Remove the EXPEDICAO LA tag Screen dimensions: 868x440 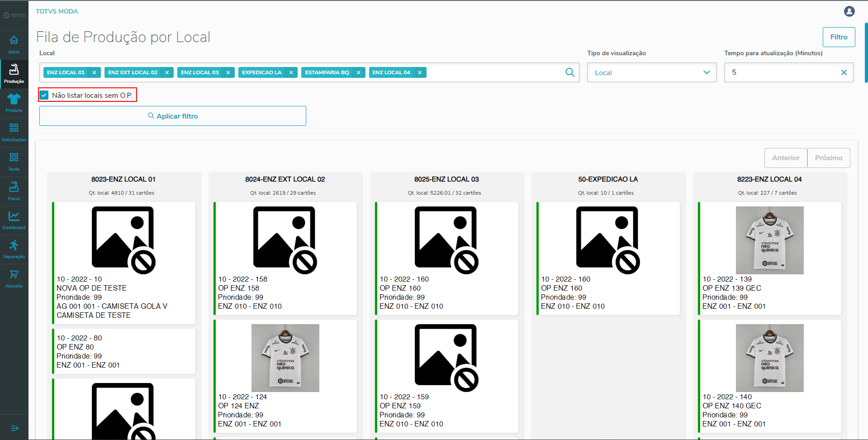click(291, 72)
